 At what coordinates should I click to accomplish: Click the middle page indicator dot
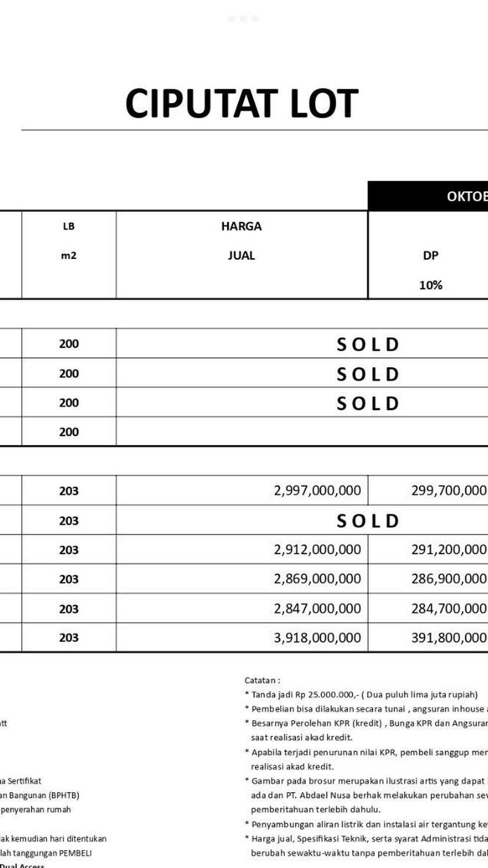pyautogui.click(x=243, y=19)
